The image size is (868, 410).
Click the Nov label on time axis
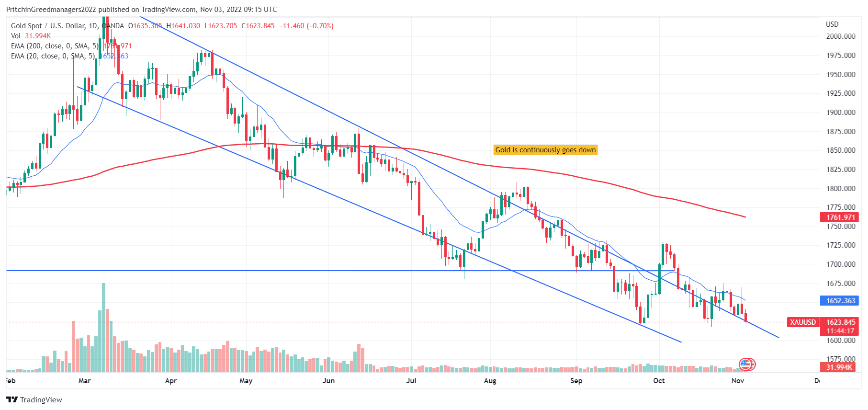click(738, 381)
